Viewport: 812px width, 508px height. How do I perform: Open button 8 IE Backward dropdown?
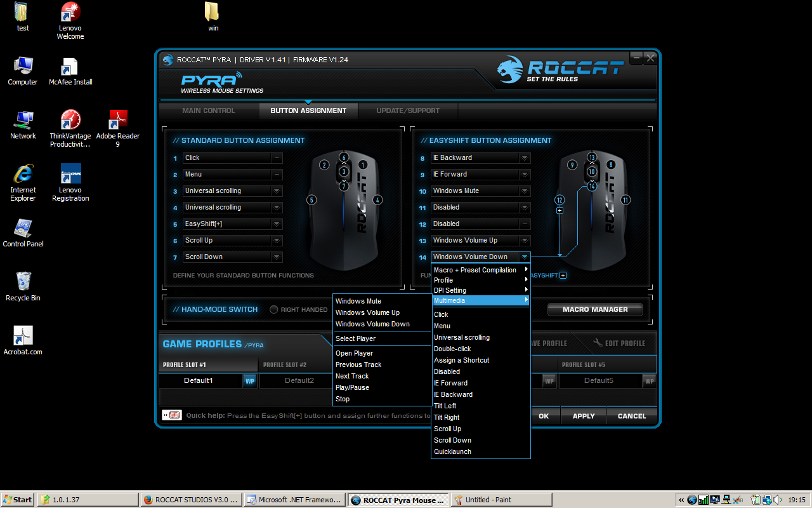[x=525, y=157]
